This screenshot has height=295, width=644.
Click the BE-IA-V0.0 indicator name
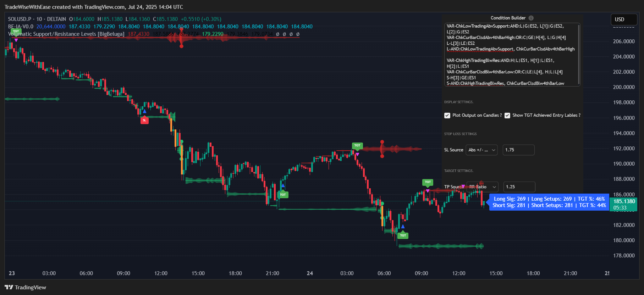(x=21, y=27)
